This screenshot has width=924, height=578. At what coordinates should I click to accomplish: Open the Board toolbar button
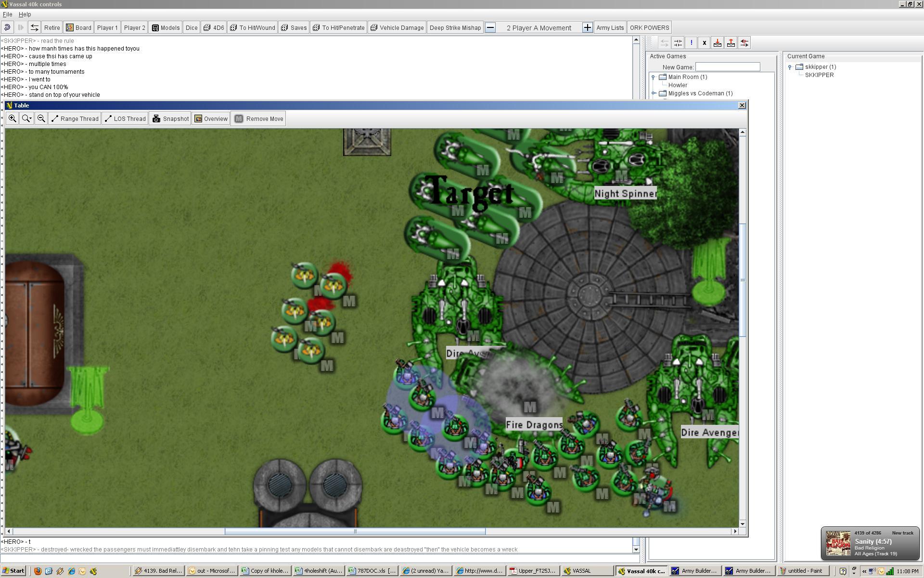[78, 27]
